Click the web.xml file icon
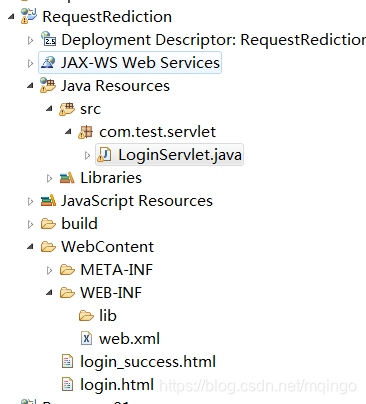 [x=86, y=339]
